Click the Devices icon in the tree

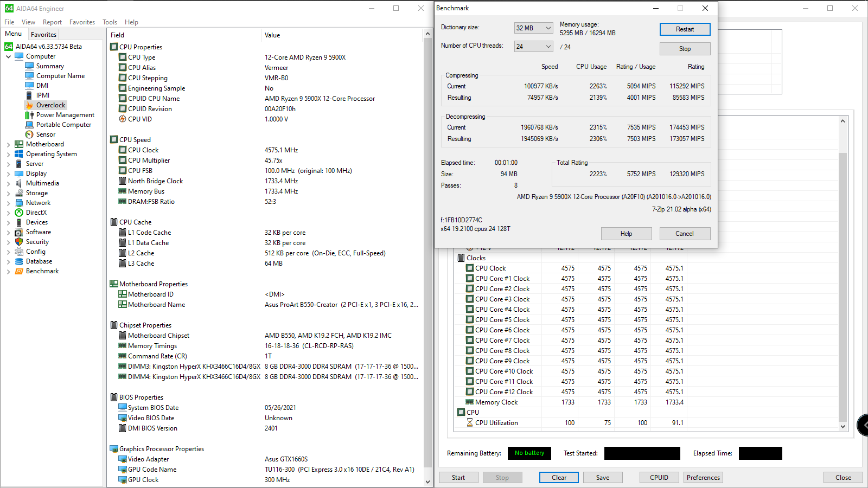[19, 222]
